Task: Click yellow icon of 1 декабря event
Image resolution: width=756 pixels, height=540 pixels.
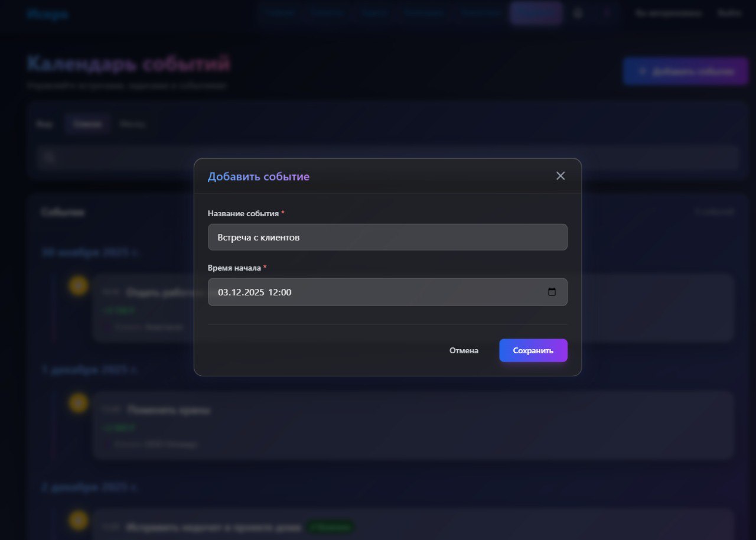Action: click(x=78, y=403)
